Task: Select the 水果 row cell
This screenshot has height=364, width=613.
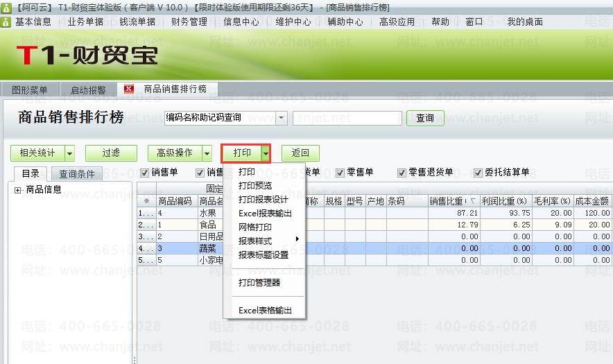Action: (x=210, y=213)
